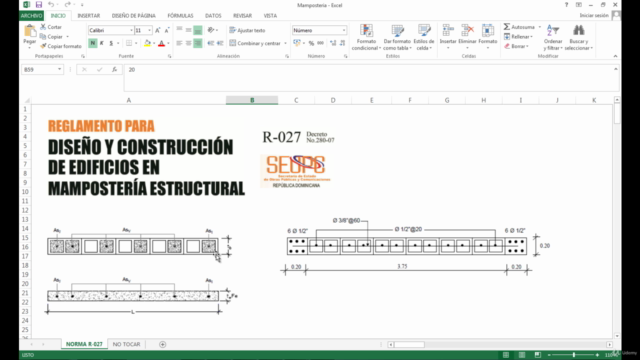The width and height of the screenshot is (640, 360).
Task: Open the ARCHIVO tab
Action: tap(31, 16)
